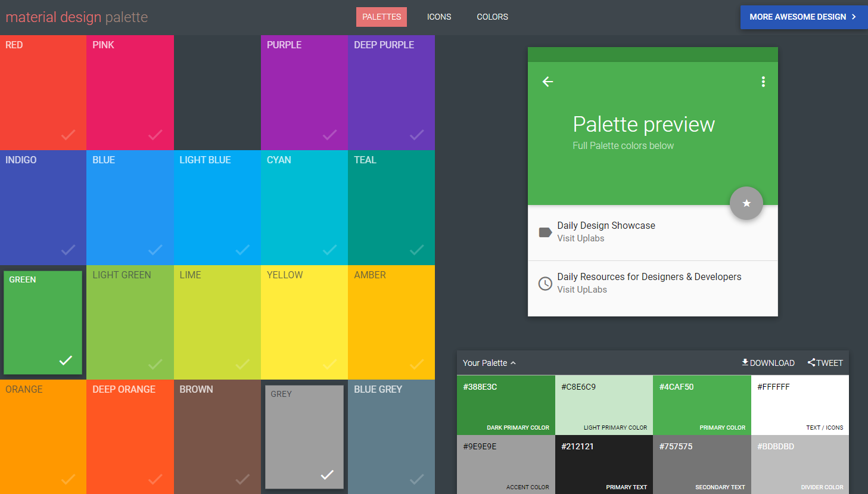This screenshot has width=868, height=494.
Task: Switch to the Colors tab
Action: tap(492, 17)
